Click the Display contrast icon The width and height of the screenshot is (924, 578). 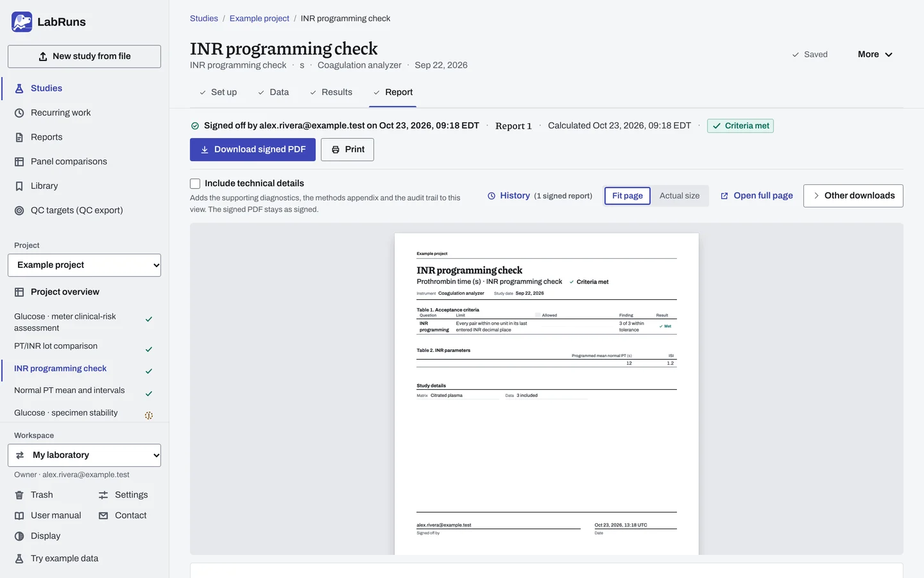coord(19,536)
